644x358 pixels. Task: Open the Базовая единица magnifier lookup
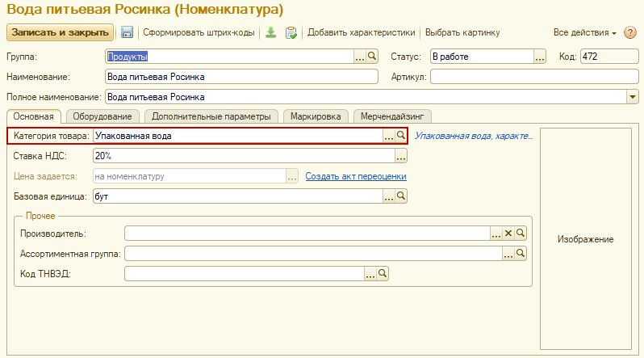click(x=401, y=196)
